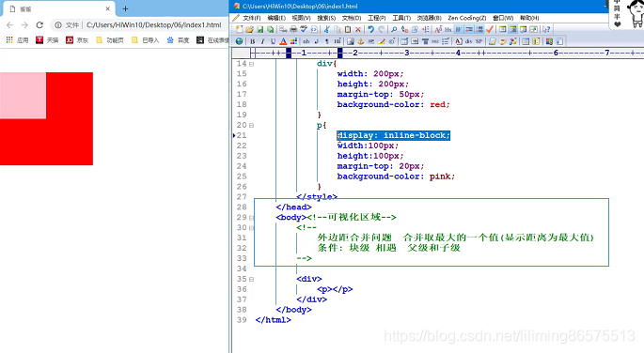Toggle the directory window pane button
Screen dimensions: 644x353
coord(503,29)
